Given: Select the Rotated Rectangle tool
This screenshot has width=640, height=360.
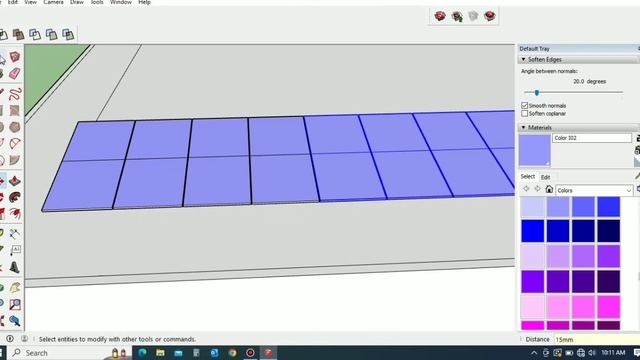Looking at the screenshot, I should [x=15, y=111].
